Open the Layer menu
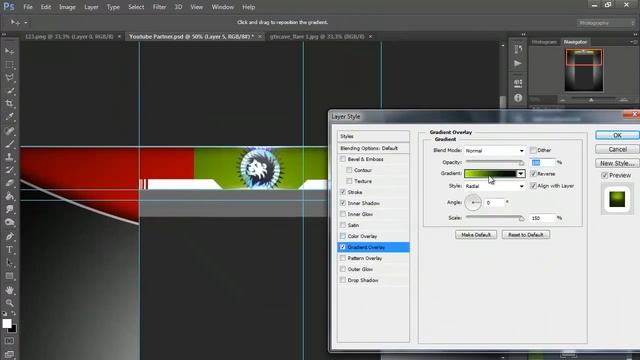This screenshot has height=360, width=640. (91, 7)
